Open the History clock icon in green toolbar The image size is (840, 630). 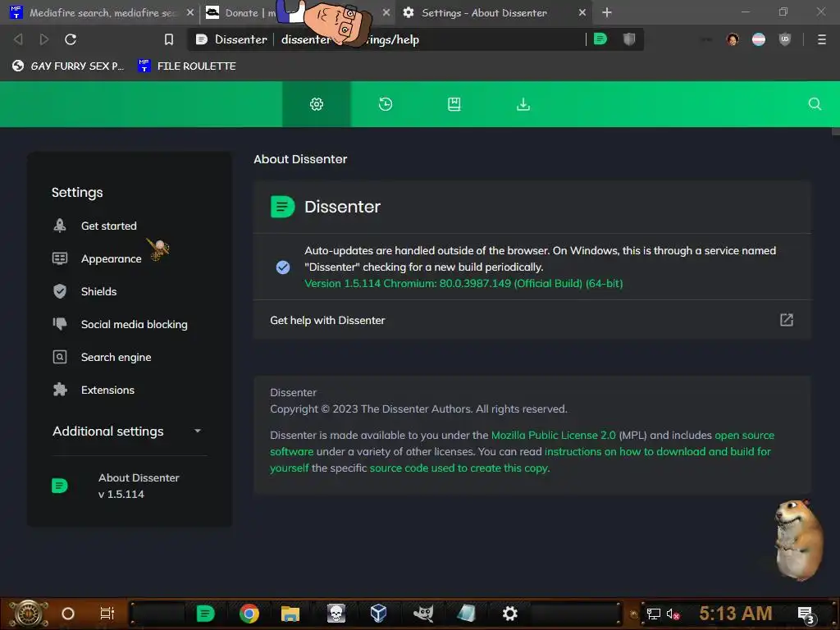point(386,104)
